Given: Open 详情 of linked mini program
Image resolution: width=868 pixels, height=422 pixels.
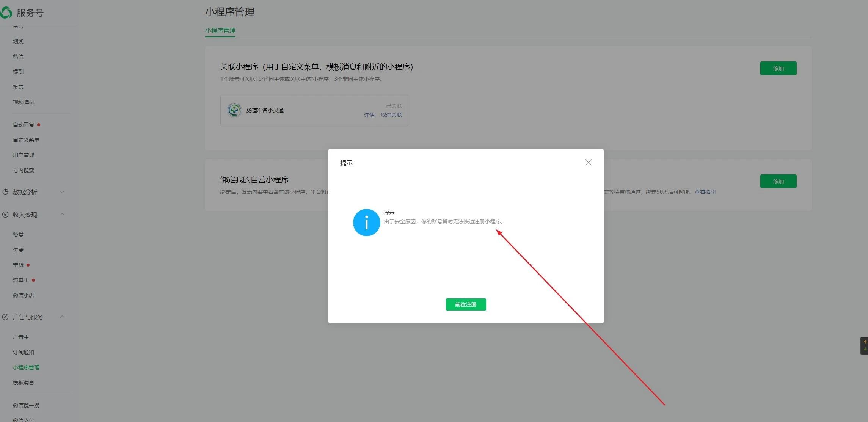Looking at the screenshot, I should [x=369, y=115].
